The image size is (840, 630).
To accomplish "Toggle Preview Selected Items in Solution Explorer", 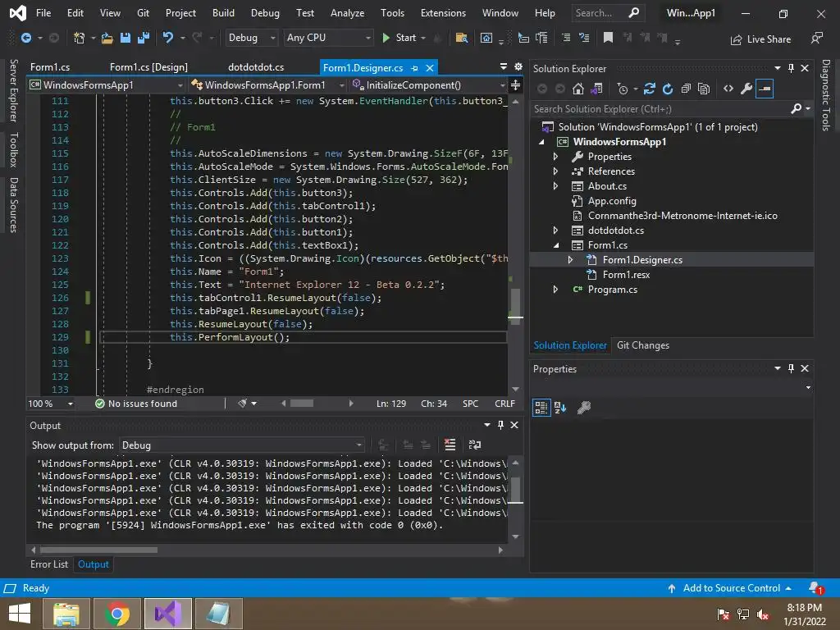I will click(765, 89).
